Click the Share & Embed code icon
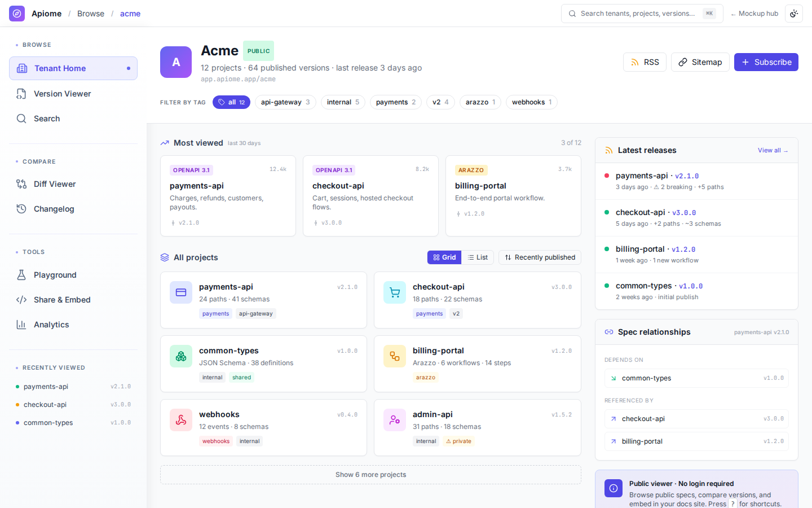Viewport: 812px width, 508px height. (21, 300)
